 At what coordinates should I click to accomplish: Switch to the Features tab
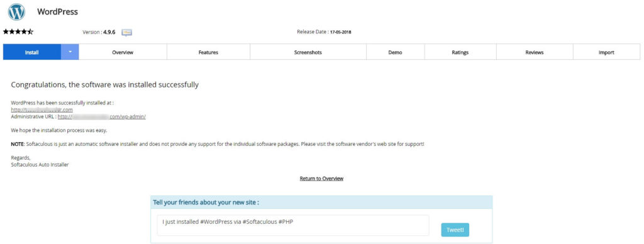(208, 52)
